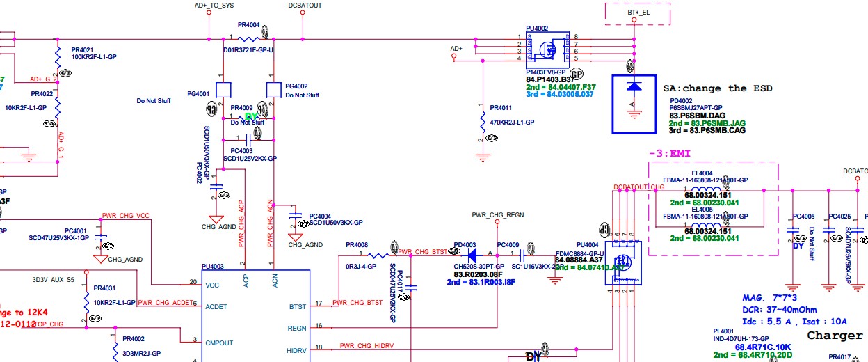The height and width of the screenshot is (362, 868).
Task: Click the ground symbol below PR4011
Action: pos(483,157)
